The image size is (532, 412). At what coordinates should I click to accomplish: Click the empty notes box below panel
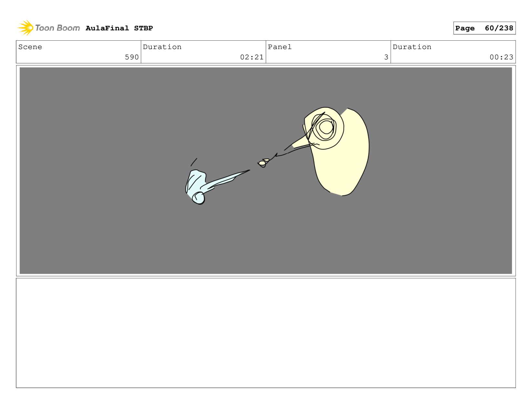(x=266, y=333)
